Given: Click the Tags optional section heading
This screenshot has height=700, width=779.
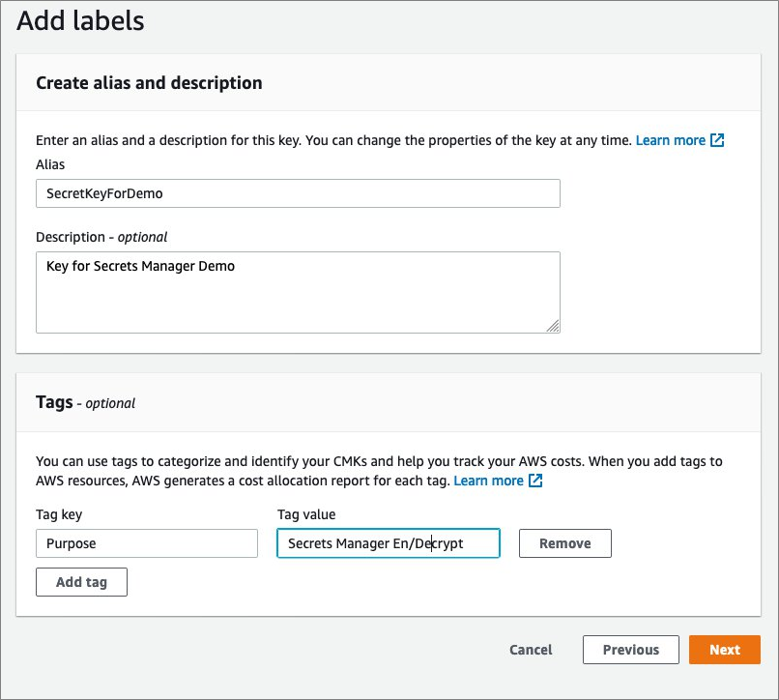Looking at the screenshot, I should click(85, 402).
